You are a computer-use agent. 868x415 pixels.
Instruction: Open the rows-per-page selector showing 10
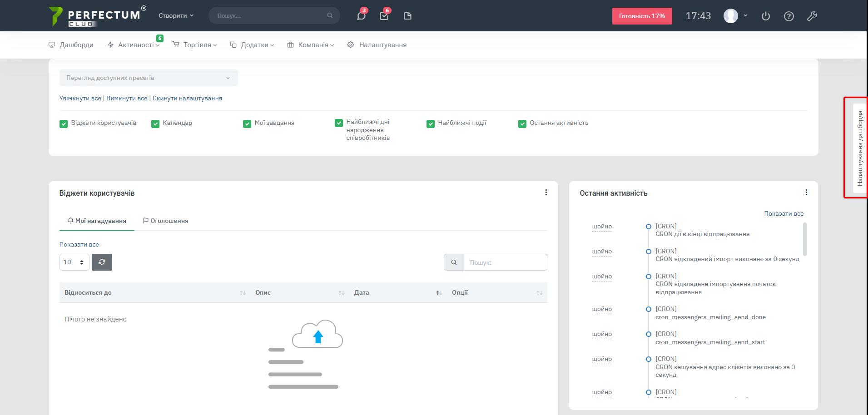tap(74, 262)
